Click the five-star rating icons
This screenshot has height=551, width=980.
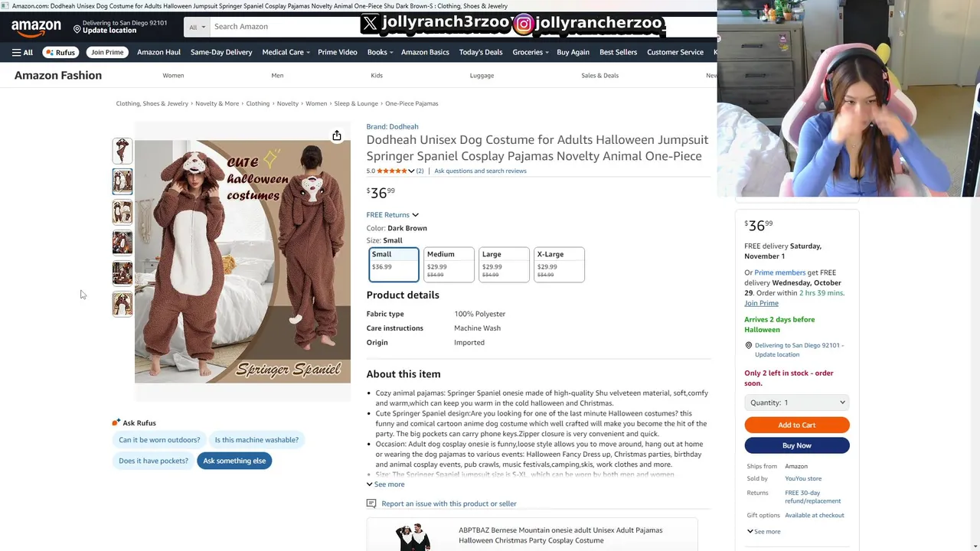point(392,171)
